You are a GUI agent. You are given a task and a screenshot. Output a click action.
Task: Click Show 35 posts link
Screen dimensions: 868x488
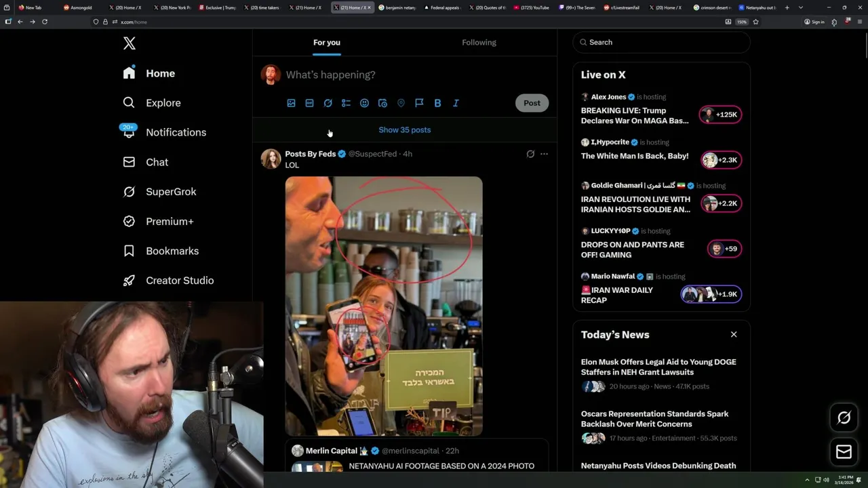[405, 130]
